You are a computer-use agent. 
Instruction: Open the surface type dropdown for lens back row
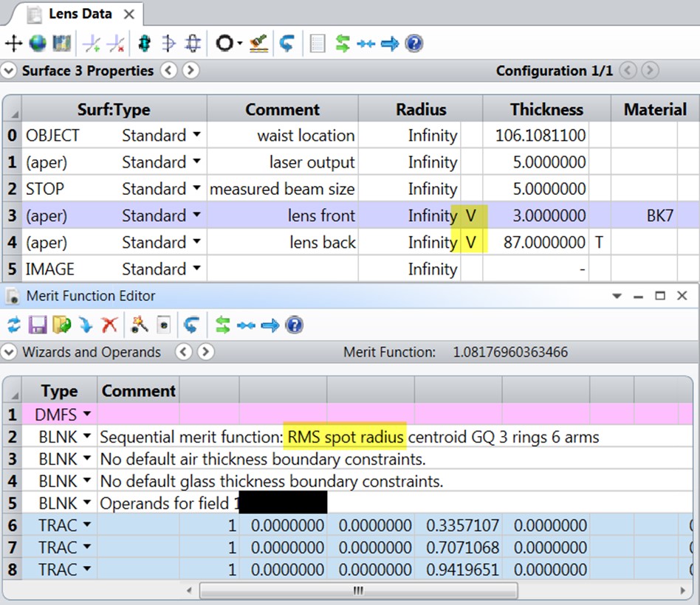(197, 241)
